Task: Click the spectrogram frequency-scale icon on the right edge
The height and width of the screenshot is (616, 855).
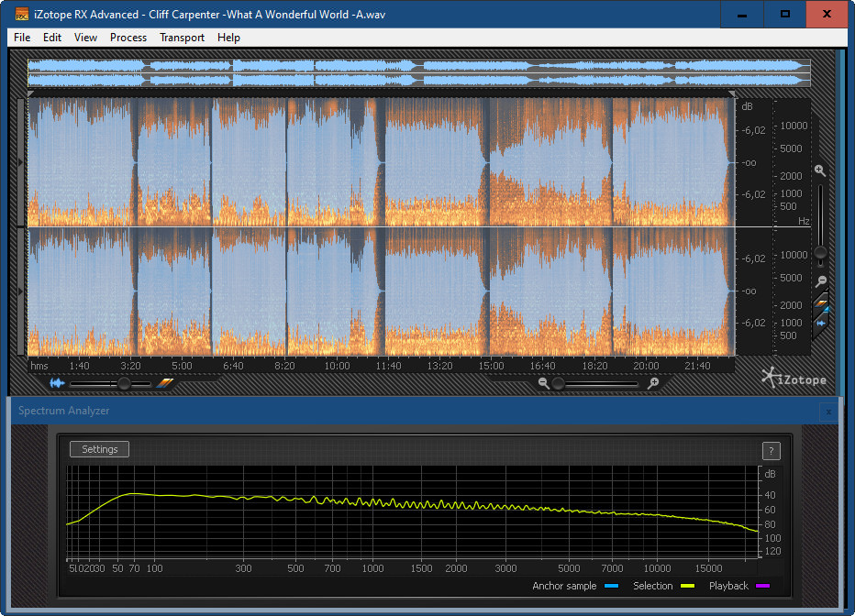Action: click(821, 304)
